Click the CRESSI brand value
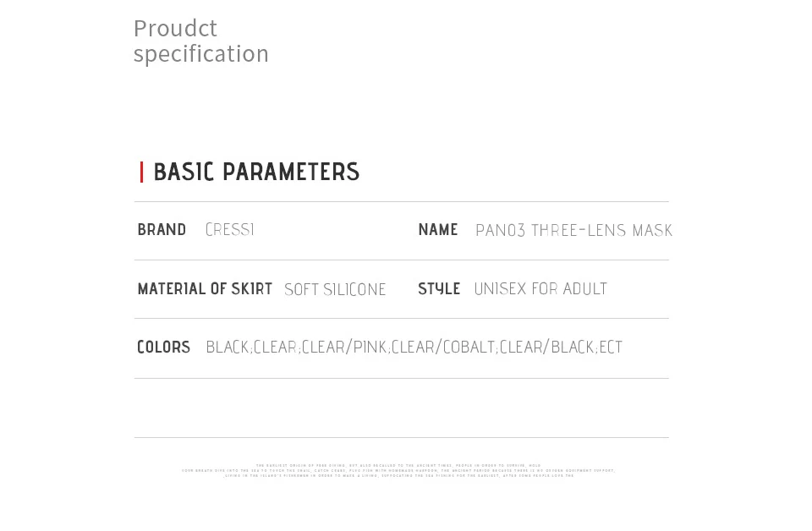Screen dimensions: 812x531 click(229, 230)
